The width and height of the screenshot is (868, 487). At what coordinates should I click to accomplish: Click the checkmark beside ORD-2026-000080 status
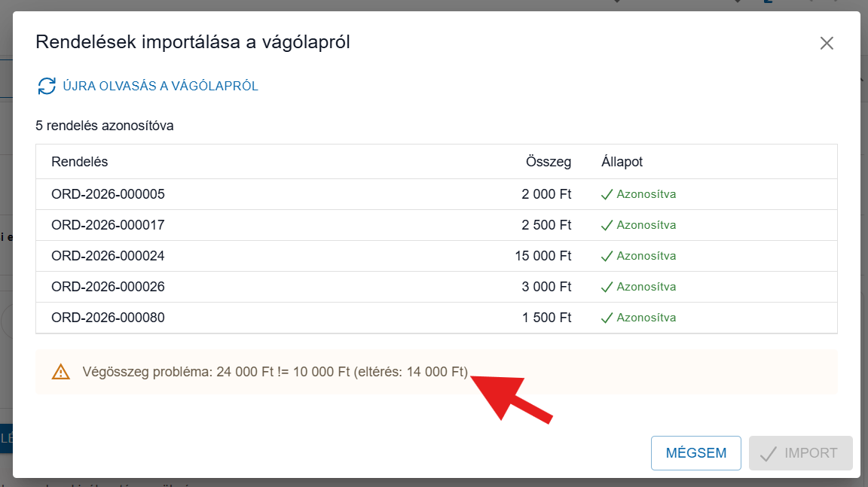[607, 318]
